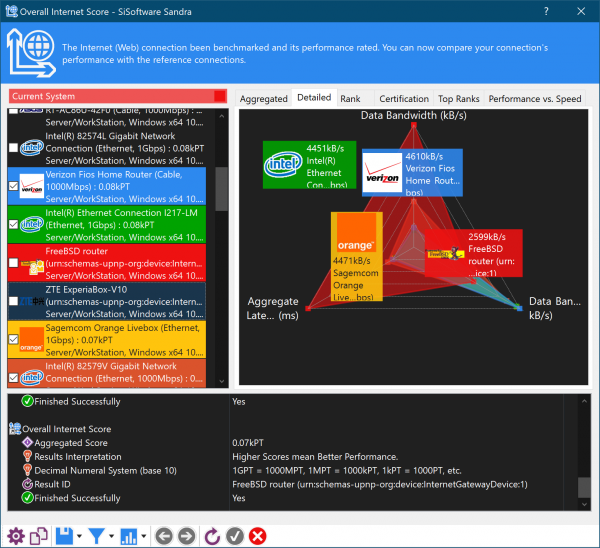Click the reference list scroll-up arrow

click(x=222, y=116)
